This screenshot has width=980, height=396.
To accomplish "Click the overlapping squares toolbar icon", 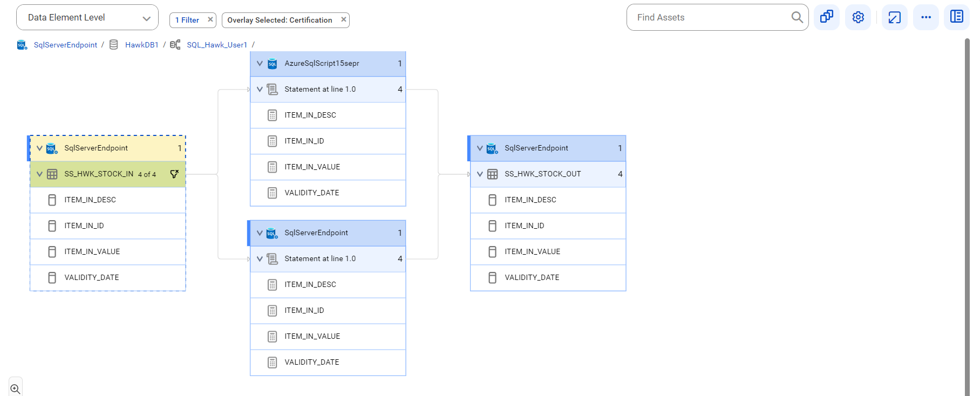I will (827, 17).
